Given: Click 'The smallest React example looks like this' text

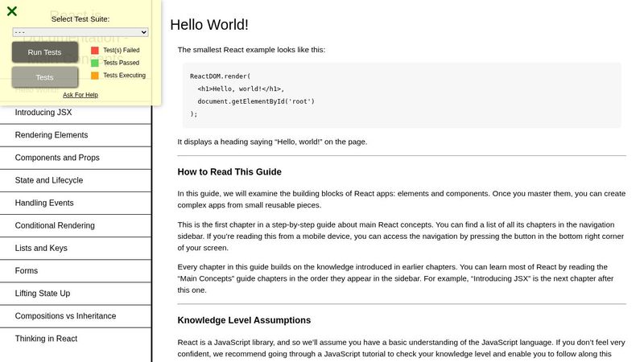Looking at the screenshot, I should [x=251, y=50].
